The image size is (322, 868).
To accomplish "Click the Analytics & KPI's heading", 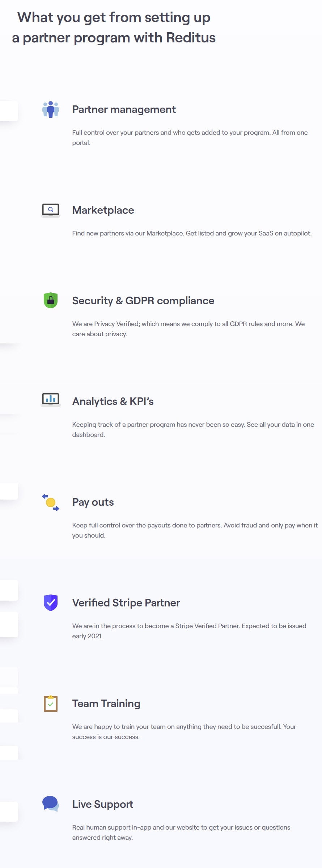I will [113, 401].
